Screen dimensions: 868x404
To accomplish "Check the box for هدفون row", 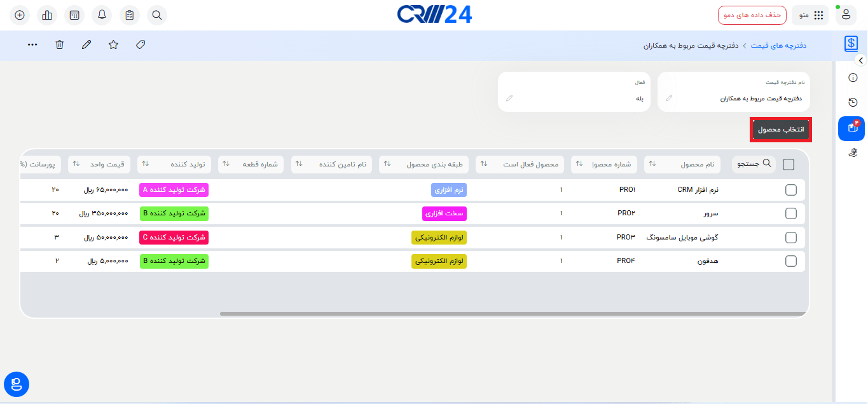I will (x=791, y=261).
